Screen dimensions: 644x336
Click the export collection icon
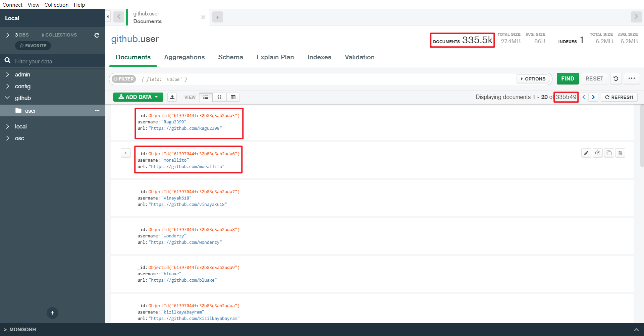[172, 97]
